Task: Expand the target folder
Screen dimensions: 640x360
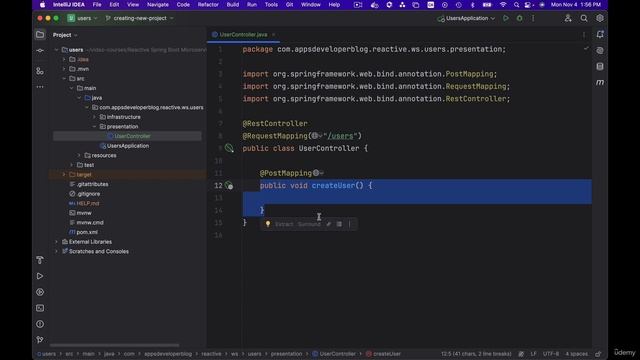Action: pos(64,174)
